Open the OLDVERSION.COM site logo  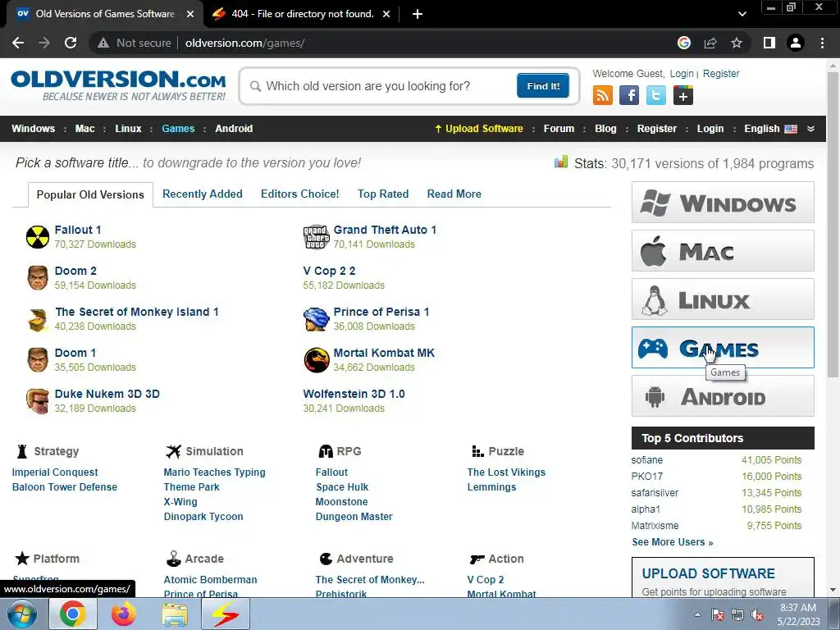pos(118,85)
